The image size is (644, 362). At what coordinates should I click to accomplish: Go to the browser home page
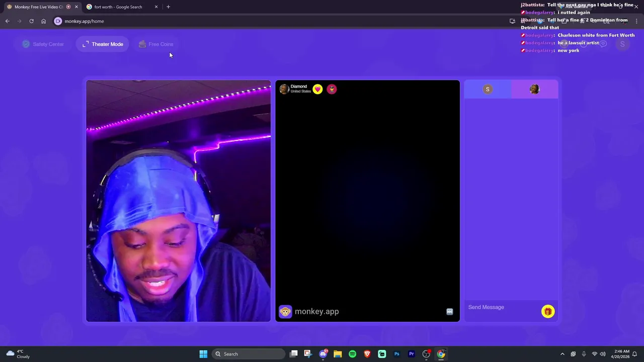click(43, 21)
